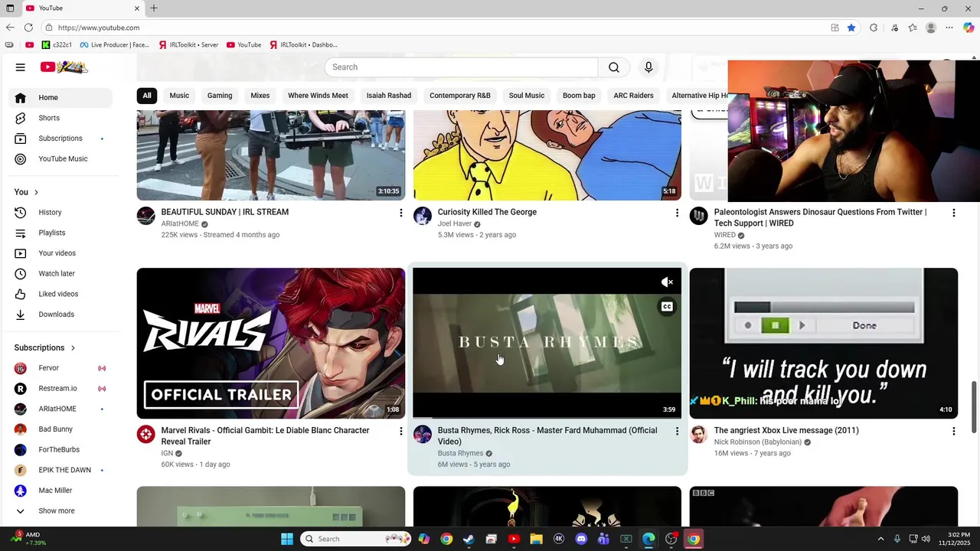Image resolution: width=980 pixels, height=551 pixels.
Task: Click the IGN channel avatar
Action: [x=145, y=435]
